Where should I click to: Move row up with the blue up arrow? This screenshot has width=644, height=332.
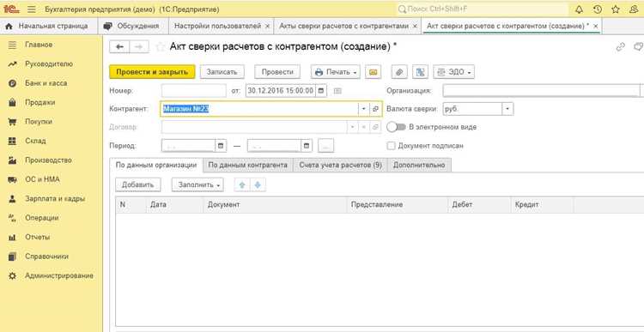tap(242, 184)
